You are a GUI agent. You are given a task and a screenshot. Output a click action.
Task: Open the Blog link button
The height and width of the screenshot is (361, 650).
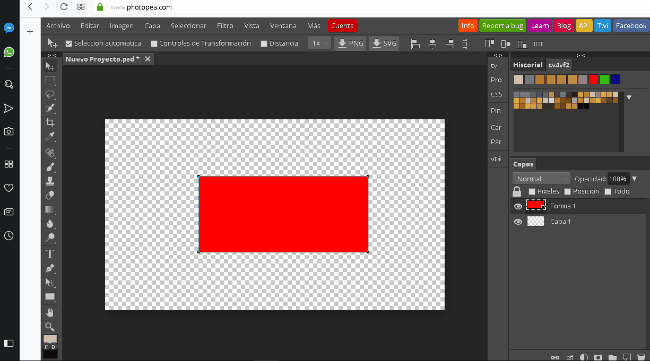coord(564,26)
